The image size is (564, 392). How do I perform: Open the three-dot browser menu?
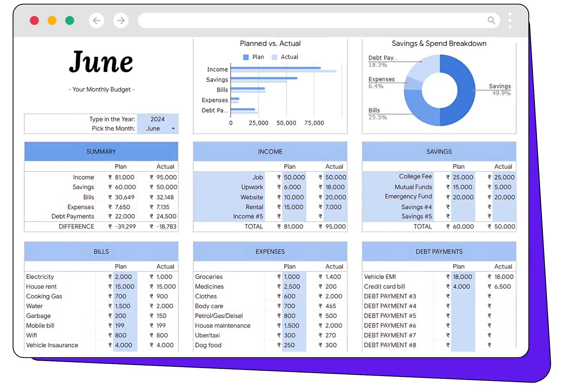pyautogui.click(x=510, y=20)
